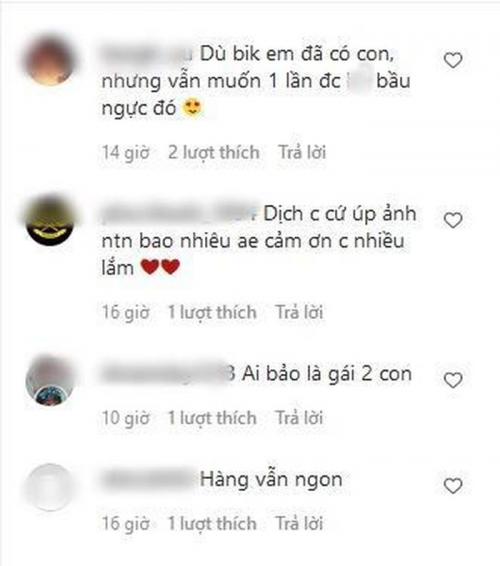Like the 'Hàng vẫn ngon' comment
The image size is (500, 566).
[x=453, y=486]
